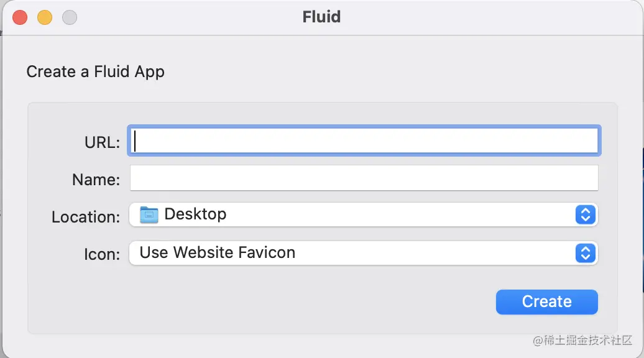Click the blue chevron arrows on Icon popup
Viewport: 644px width, 358px height.
pos(586,253)
